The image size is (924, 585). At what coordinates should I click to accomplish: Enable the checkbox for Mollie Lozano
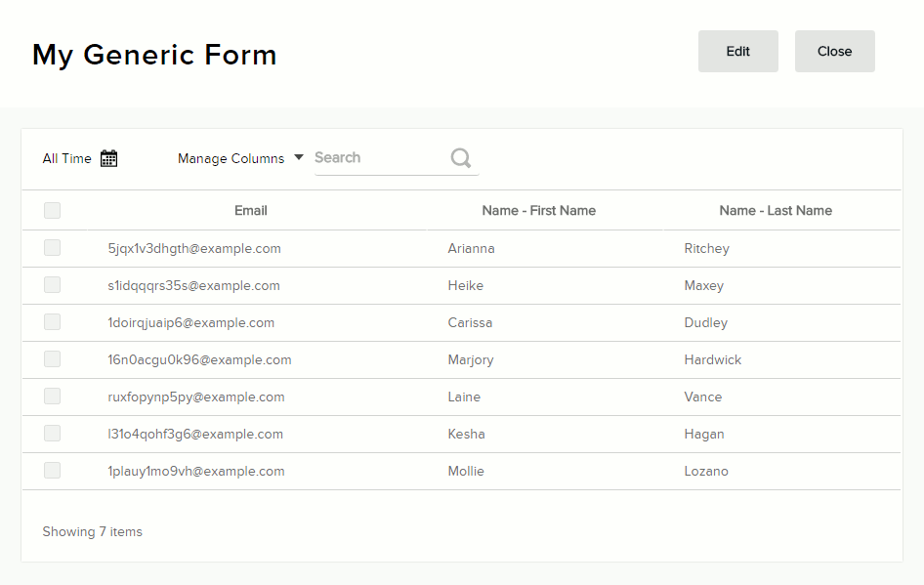click(52, 471)
